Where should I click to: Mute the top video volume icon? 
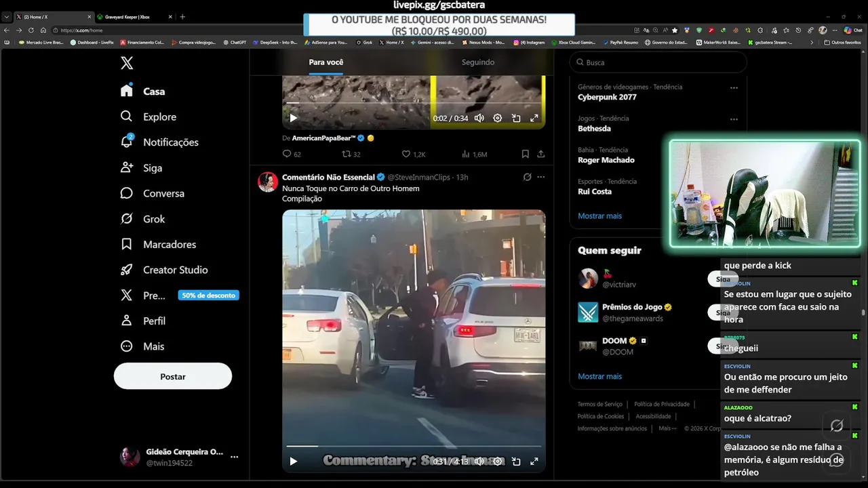(479, 118)
